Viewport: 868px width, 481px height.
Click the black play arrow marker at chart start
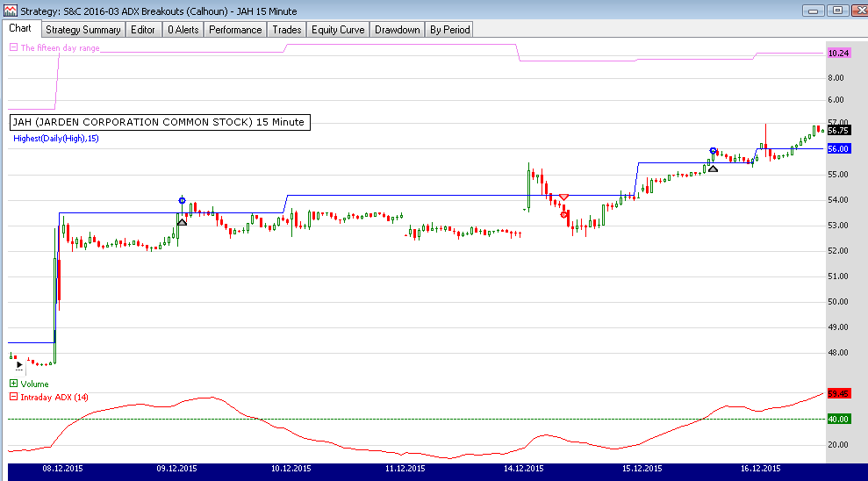click(18, 363)
